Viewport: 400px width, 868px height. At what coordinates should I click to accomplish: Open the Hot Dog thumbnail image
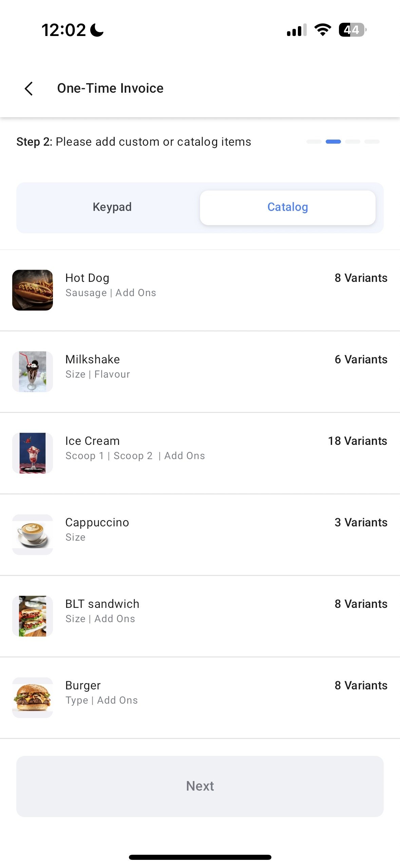coord(33,290)
